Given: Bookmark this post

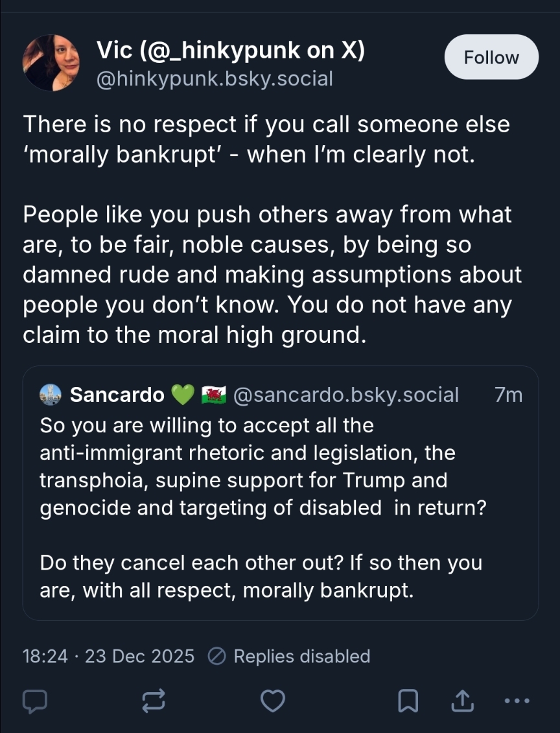Looking at the screenshot, I should click(408, 700).
